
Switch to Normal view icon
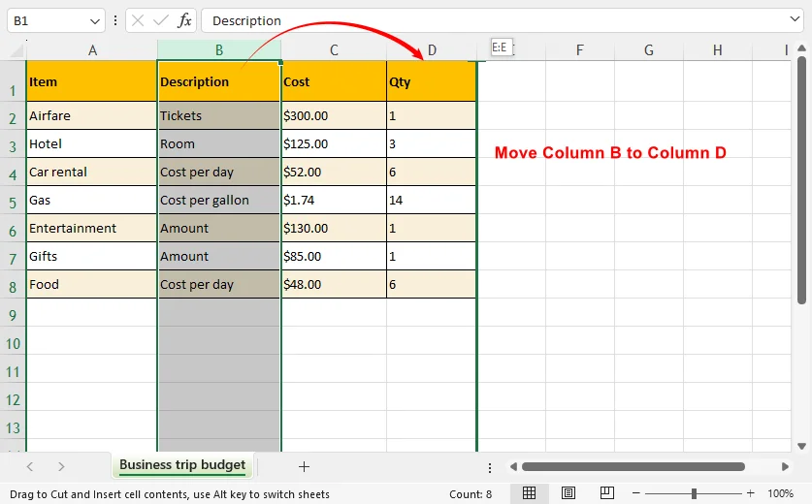[x=529, y=493]
